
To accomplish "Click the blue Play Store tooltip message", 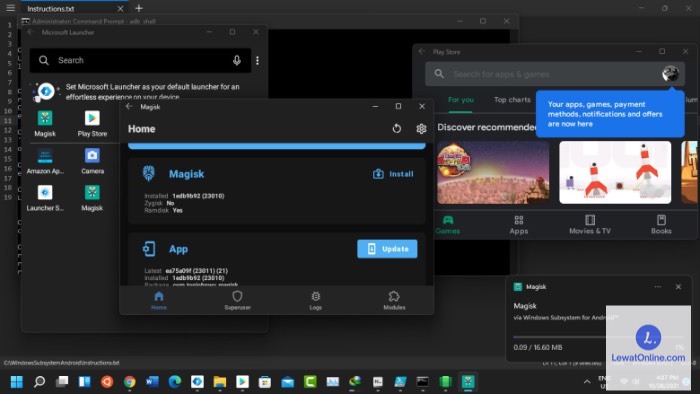I will coord(610,114).
